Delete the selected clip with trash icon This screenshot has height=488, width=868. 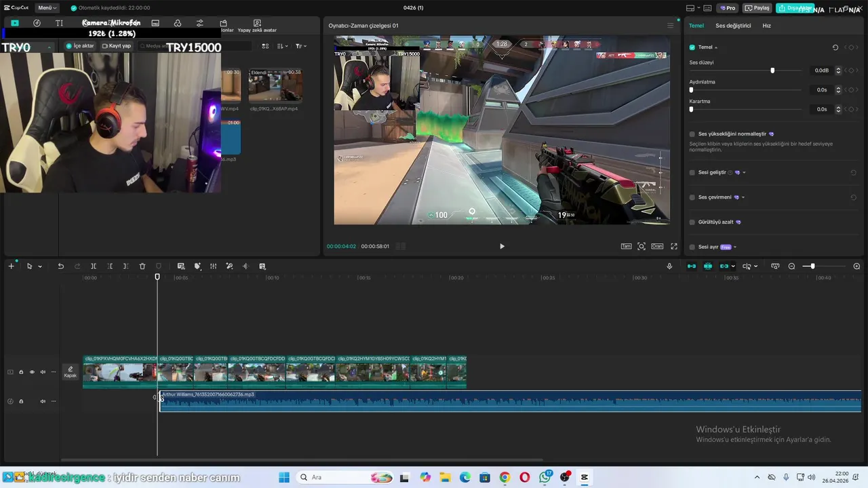tap(142, 266)
